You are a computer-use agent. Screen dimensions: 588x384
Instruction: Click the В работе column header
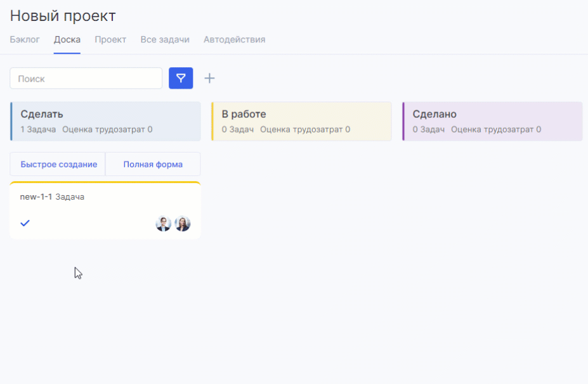(x=301, y=122)
